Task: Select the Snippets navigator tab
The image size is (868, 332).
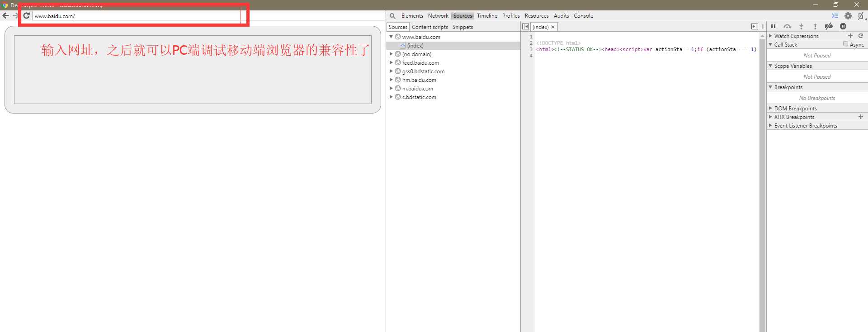Action: tap(462, 27)
